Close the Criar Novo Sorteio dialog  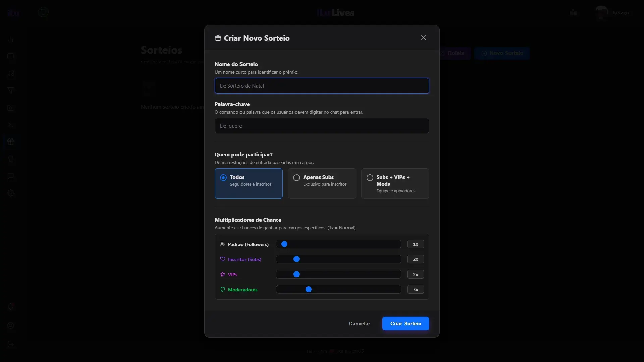(x=424, y=38)
